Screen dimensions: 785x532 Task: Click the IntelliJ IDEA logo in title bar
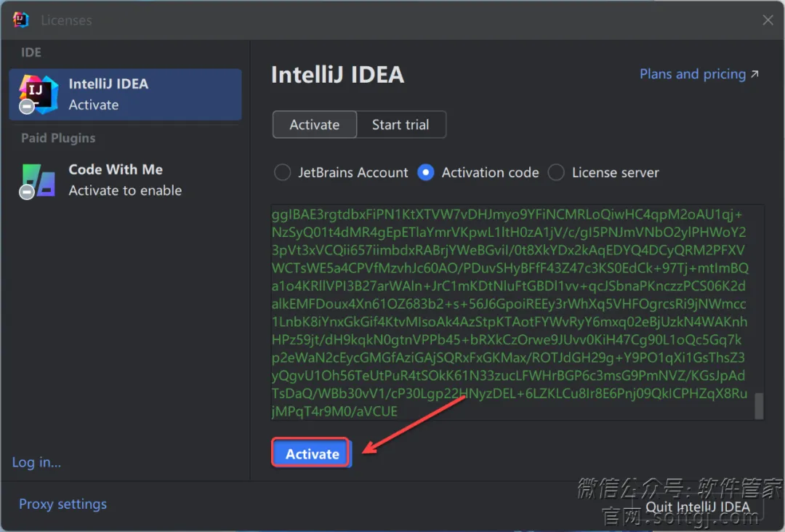click(20, 20)
